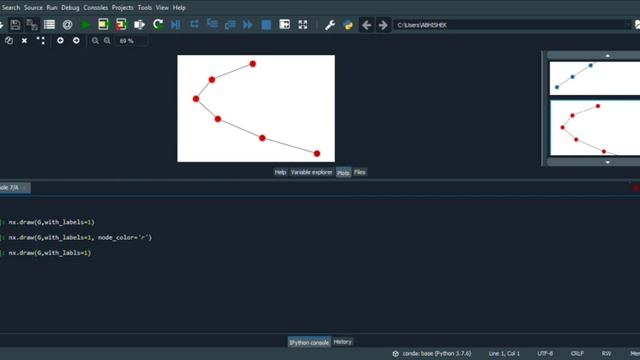The width and height of the screenshot is (640, 360).
Task: Run file with the green play icon
Action: coord(85,25)
